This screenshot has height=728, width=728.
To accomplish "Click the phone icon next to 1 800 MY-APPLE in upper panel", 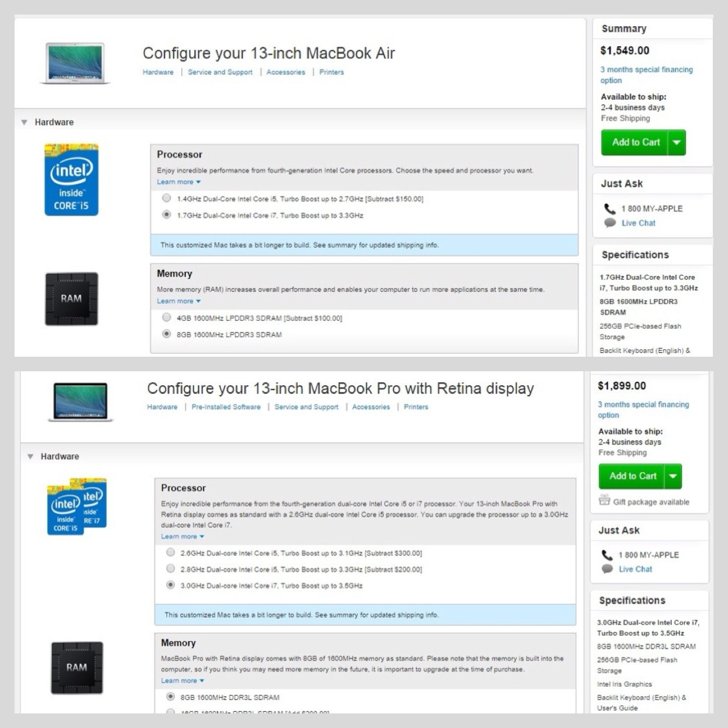I will pos(610,209).
